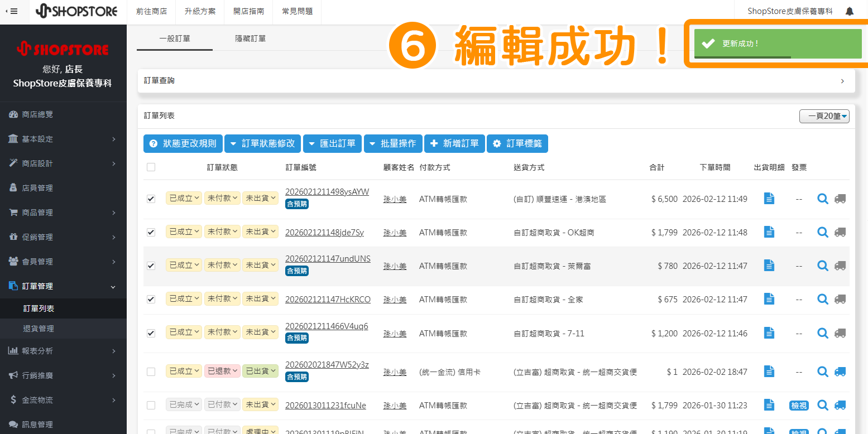Click magnifier icon for the 7-11 order
The image size is (868, 434).
822,333
